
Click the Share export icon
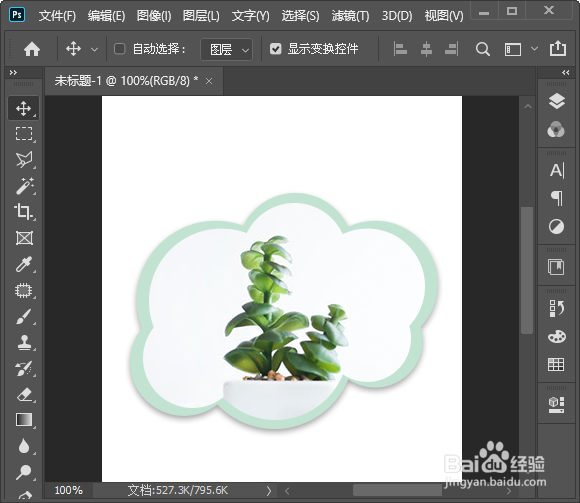tap(558, 48)
